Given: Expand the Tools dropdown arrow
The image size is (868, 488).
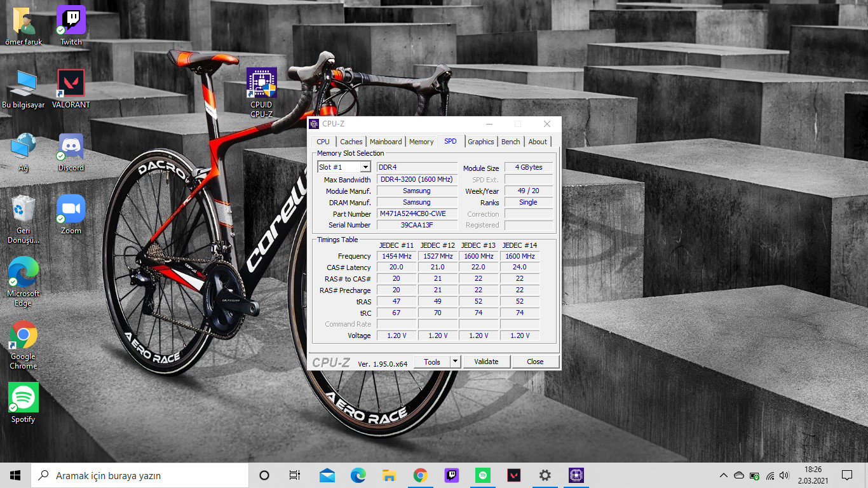Looking at the screenshot, I should click(455, 362).
